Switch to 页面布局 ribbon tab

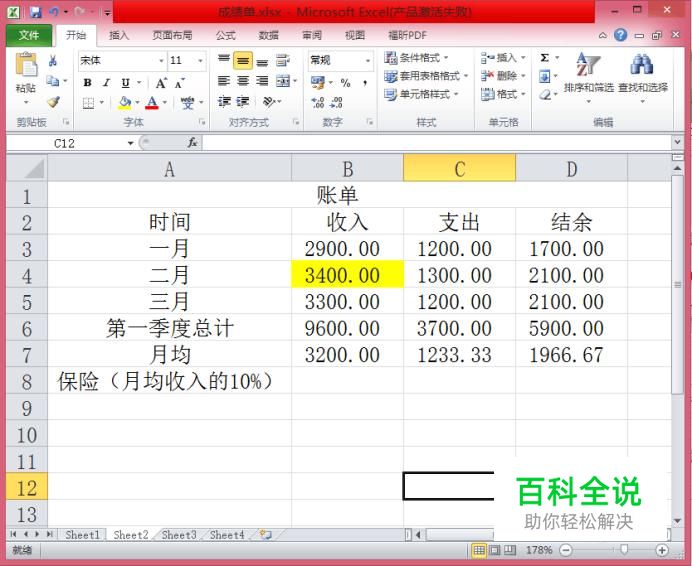tap(172, 35)
